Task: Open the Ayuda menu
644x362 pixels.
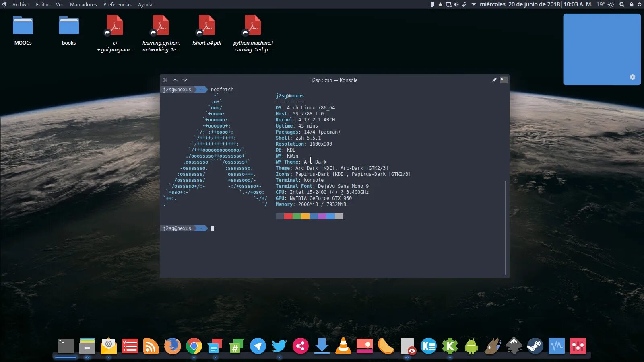Action: point(145,4)
